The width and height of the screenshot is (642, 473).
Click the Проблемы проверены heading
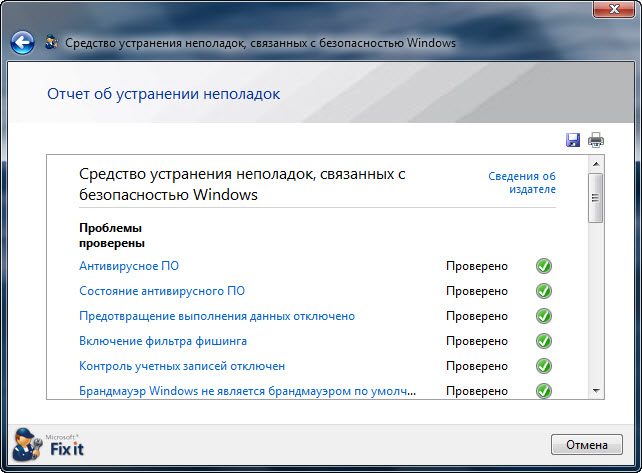111,235
